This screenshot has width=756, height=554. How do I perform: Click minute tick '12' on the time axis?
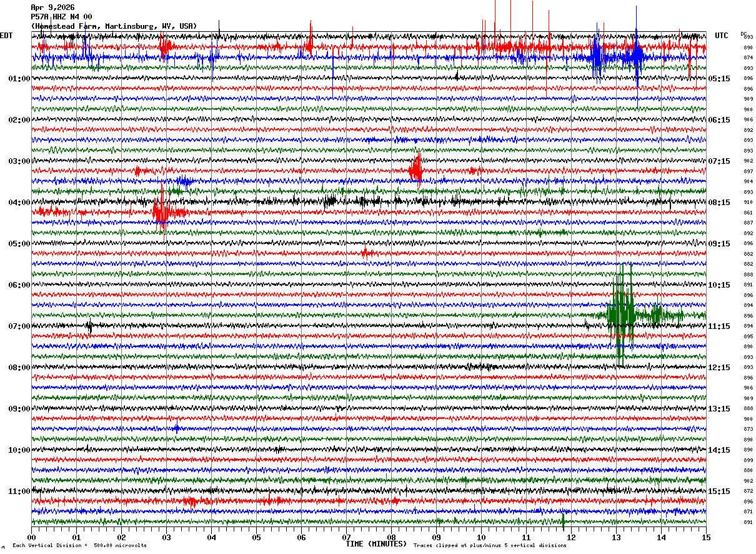click(x=571, y=537)
